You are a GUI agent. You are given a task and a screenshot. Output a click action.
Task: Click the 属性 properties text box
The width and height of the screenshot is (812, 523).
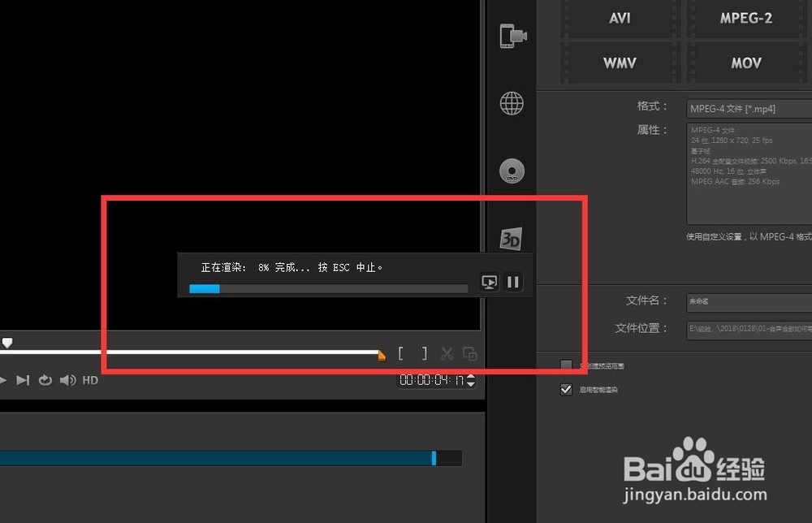[749, 174]
